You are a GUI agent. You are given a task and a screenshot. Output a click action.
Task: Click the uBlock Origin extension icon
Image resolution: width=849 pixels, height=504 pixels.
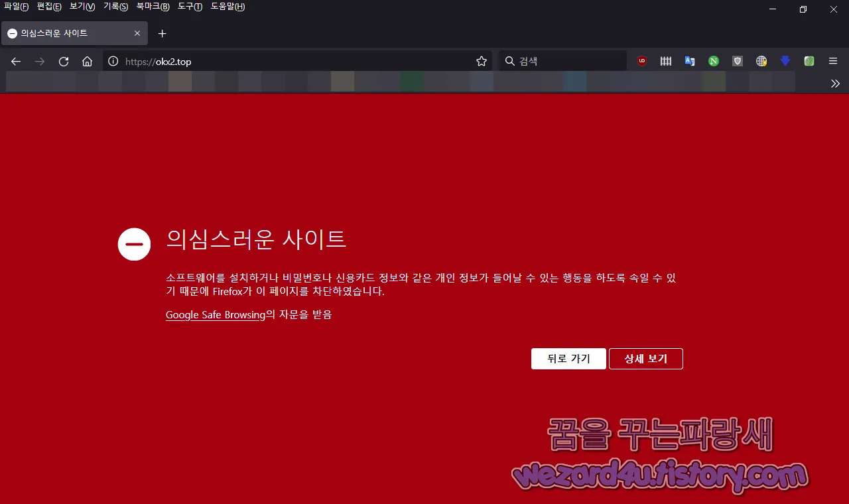[642, 61]
